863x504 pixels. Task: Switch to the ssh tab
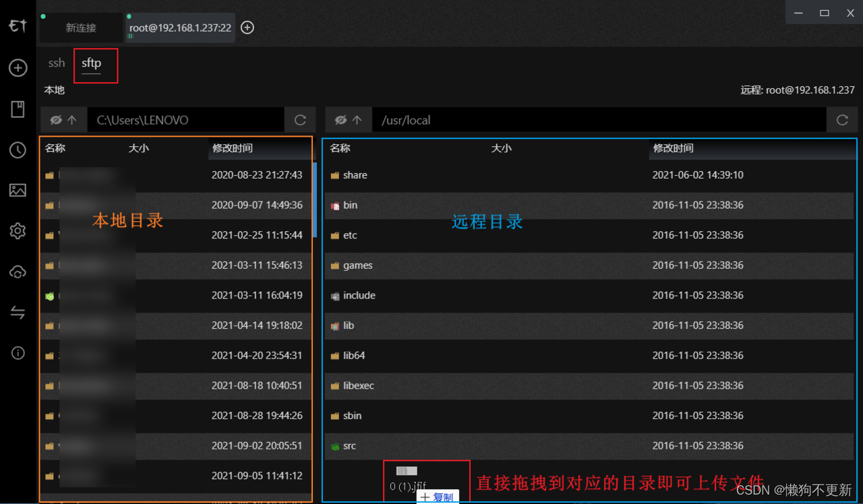click(x=57, y=63)
